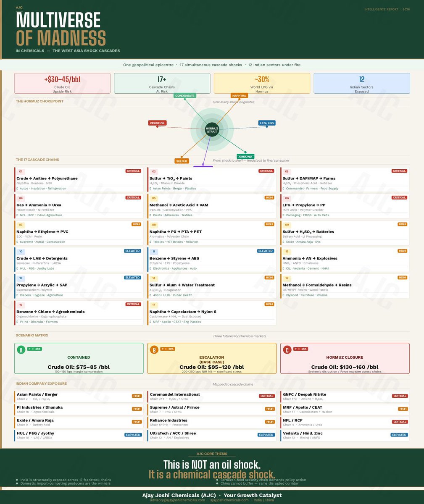The height and width of the screenshot is (504, 424).
Task: Click the AMMONIA node label
Action: pos(246,157)
